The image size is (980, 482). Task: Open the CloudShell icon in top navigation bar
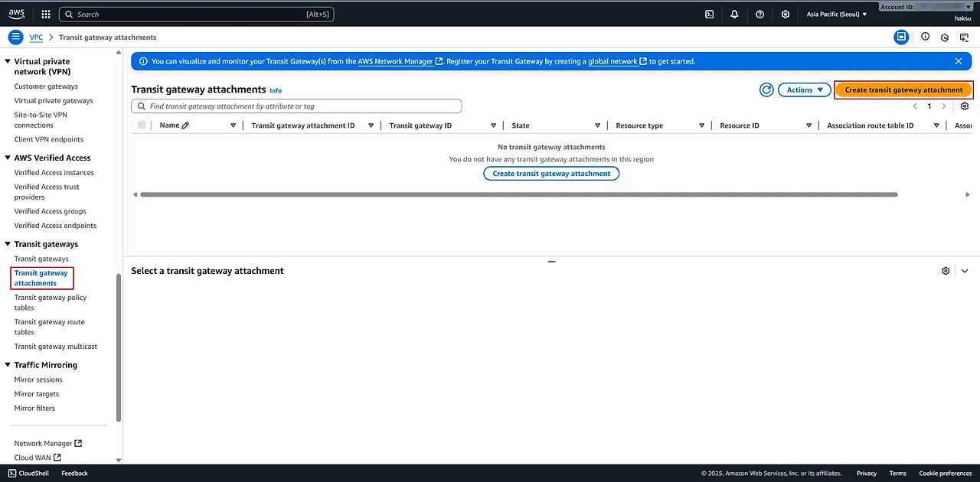point(710,14)
